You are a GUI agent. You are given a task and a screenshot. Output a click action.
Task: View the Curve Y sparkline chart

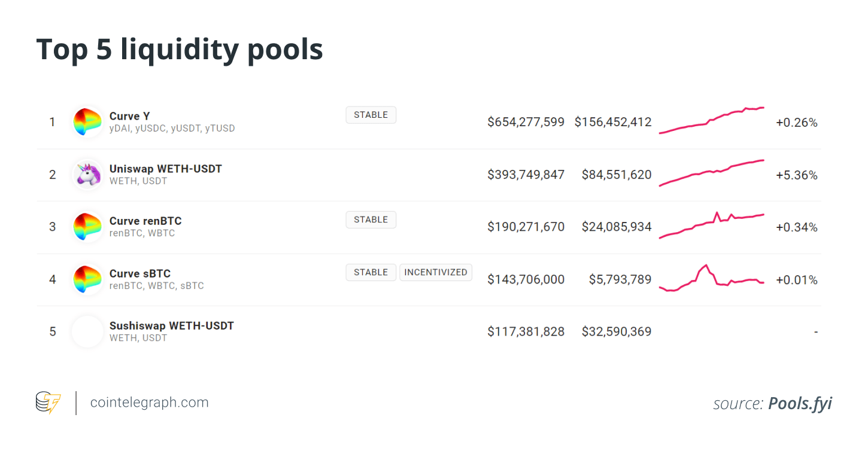click(x=712, y=120)
